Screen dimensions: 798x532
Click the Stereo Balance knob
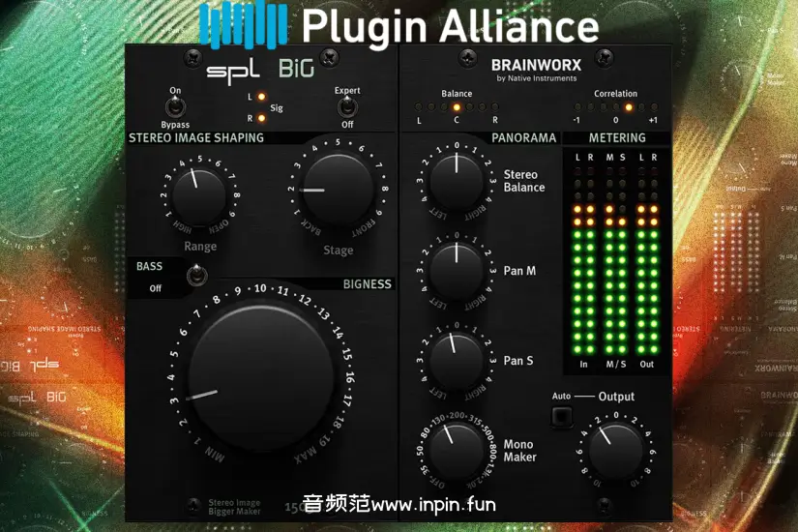pos(457,181)
